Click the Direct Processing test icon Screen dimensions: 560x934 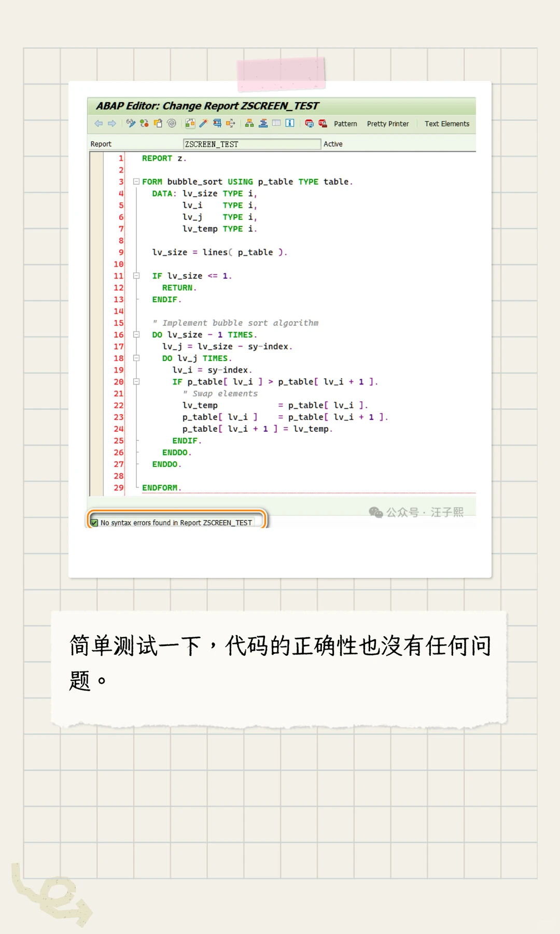point(217,123)
